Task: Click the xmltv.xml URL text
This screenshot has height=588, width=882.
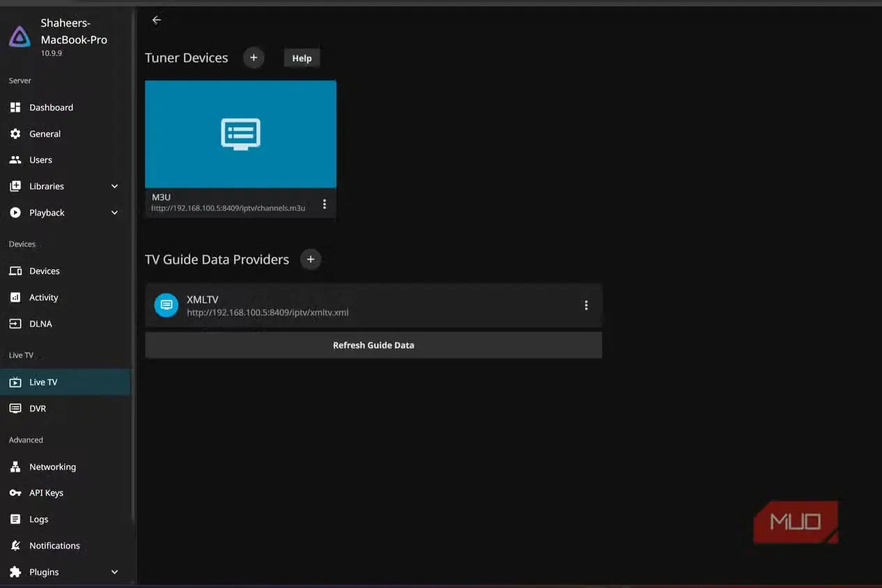Action: pos(268,313)
